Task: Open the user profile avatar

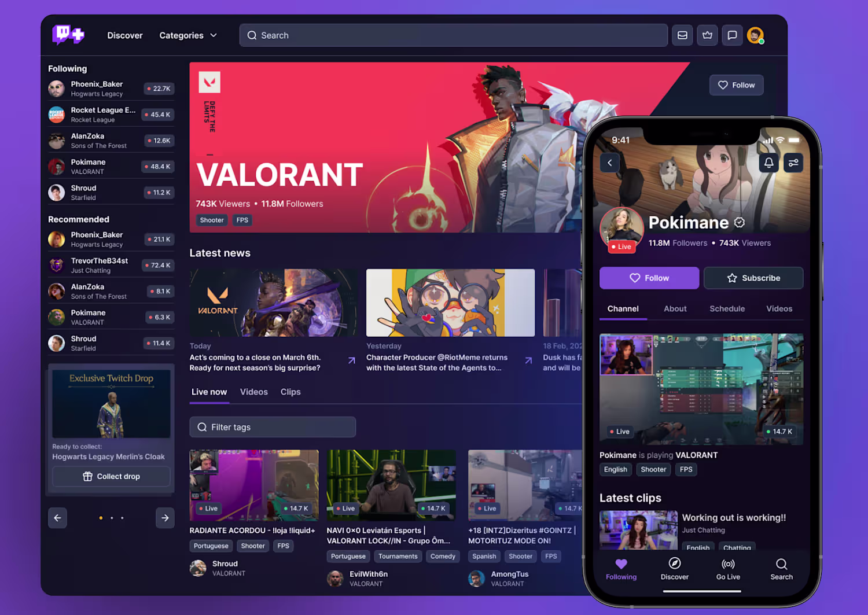Action: click(x=755, y=35)
